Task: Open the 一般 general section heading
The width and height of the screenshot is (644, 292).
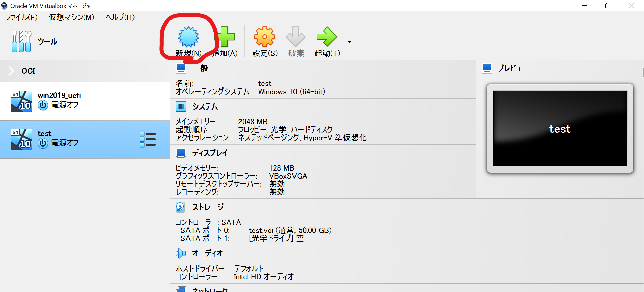Action: [x=200, y=68]
